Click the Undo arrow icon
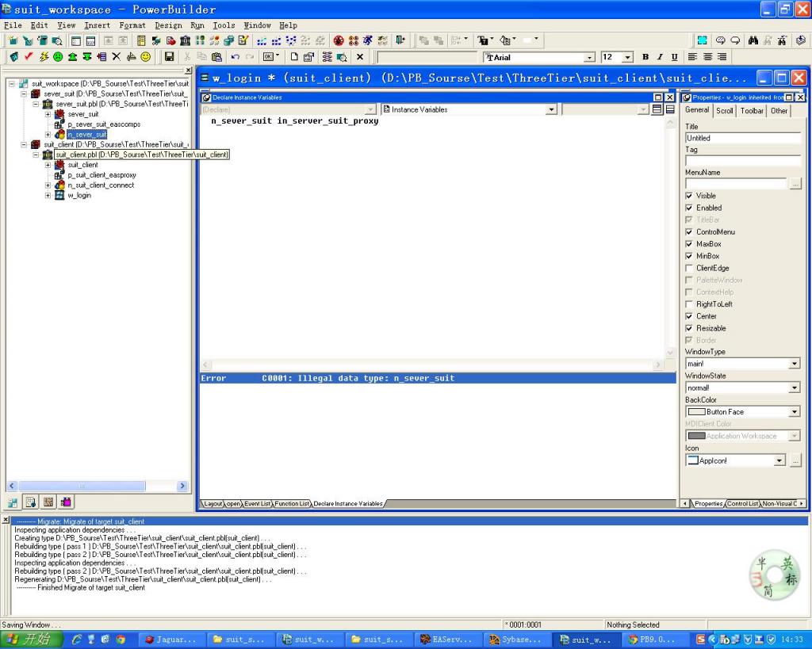This screenshot has height=649, width=812. pos(236,57)
